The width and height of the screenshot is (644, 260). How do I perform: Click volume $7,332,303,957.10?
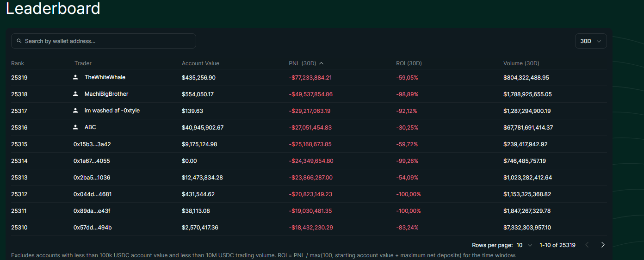(527, 228)
